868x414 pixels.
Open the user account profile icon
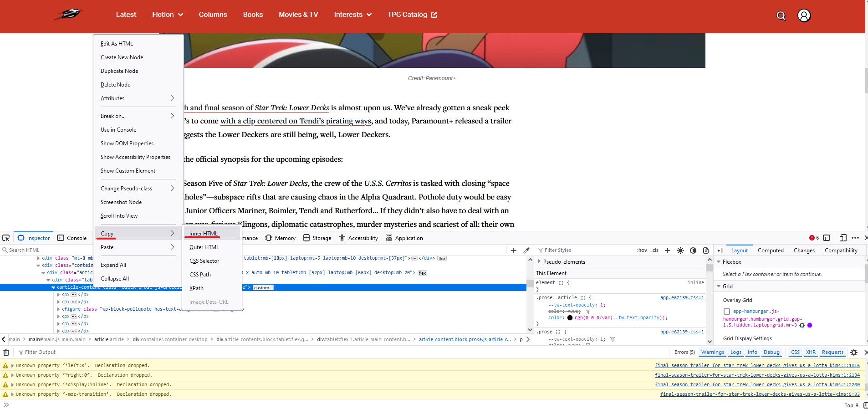804,16
